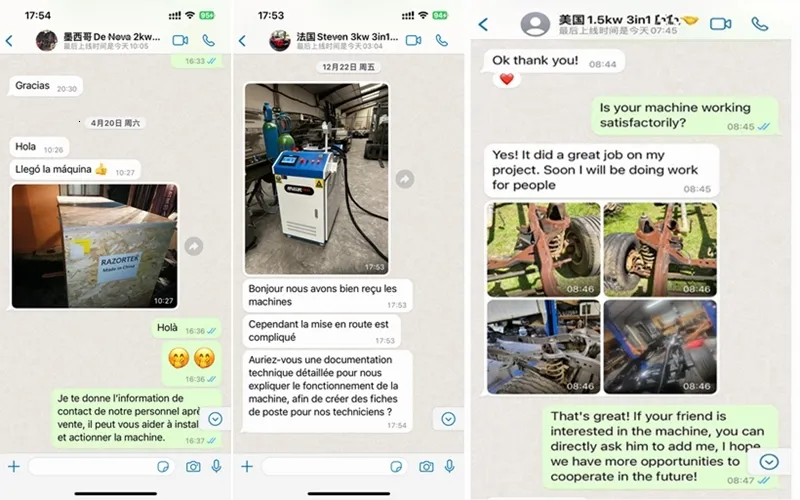The width and height of the screenshot is (800, 500).
Task: Start video call with De Nova chat
Action: point(180,40)
